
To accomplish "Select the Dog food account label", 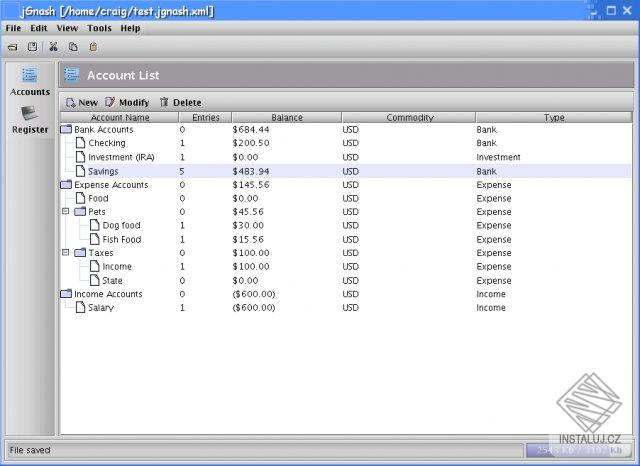I will click(121, 225).
